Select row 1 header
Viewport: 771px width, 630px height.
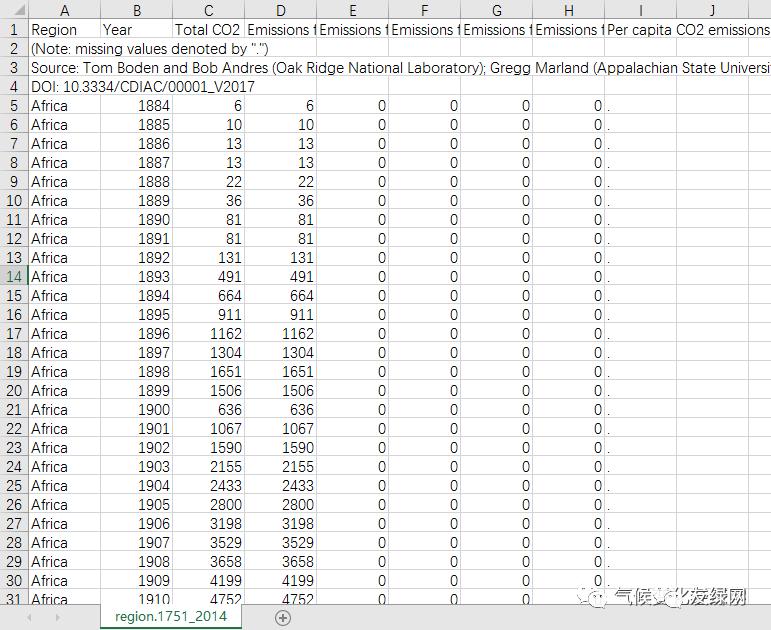(14, 30)
